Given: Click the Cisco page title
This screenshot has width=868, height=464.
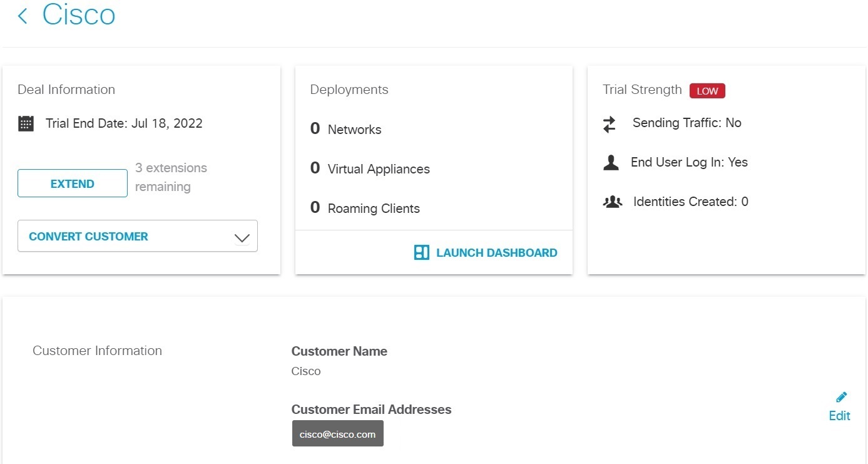Looking at the screenshot, I should tap(79, 15).
